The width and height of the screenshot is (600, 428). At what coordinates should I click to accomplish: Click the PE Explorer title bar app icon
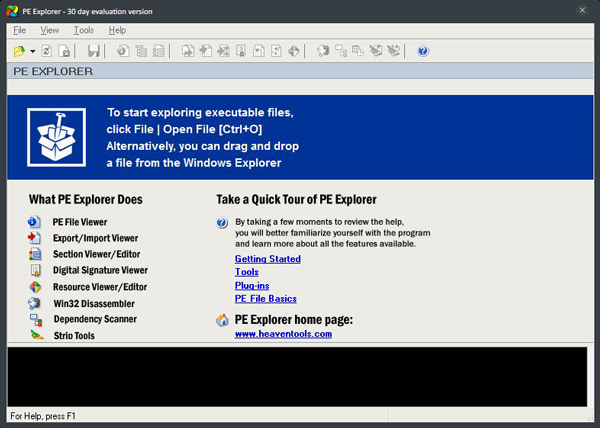pos(12,11)
